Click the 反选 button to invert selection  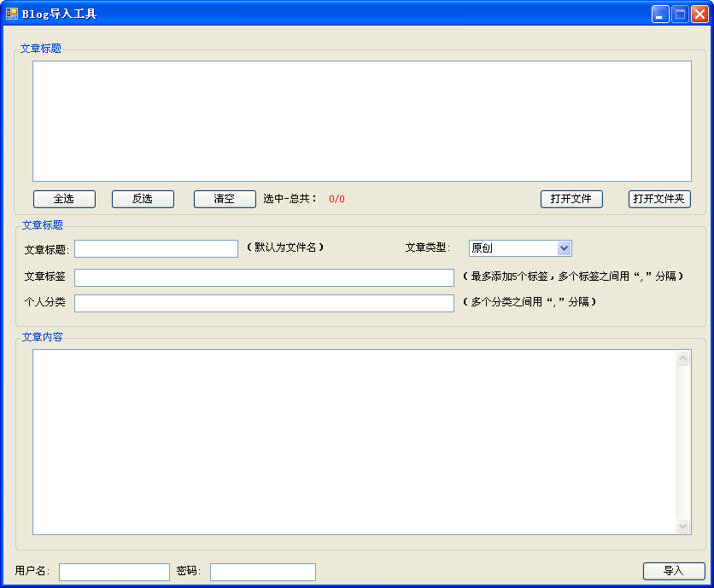(142, 199)
